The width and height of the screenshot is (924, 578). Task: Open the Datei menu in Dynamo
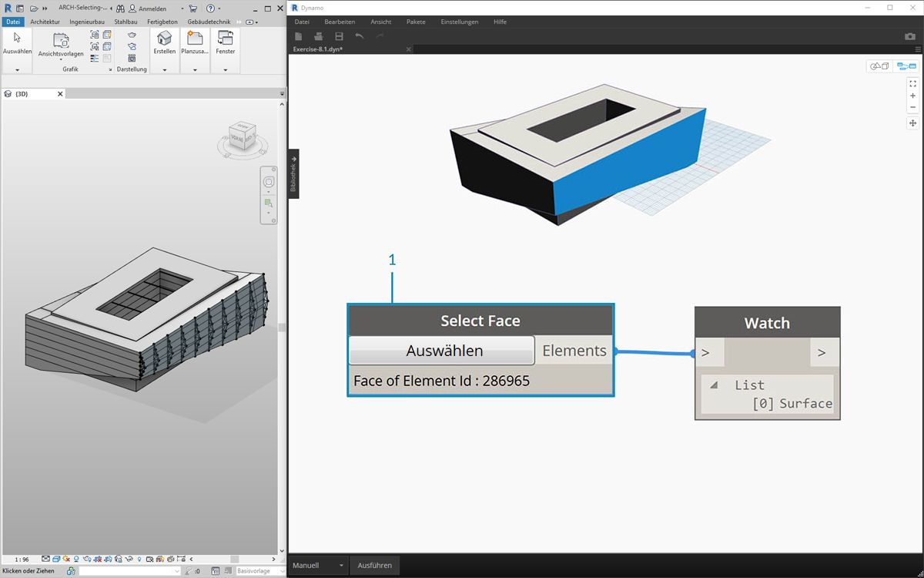[x=302, y=22]
